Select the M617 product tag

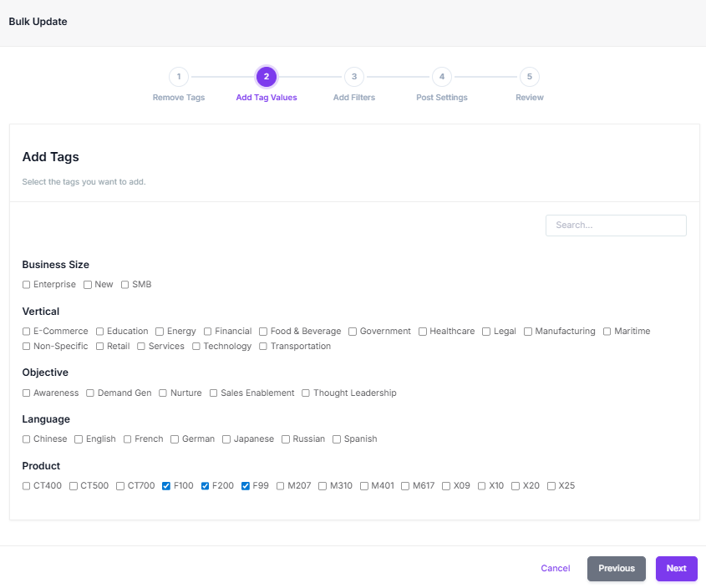[405, 486]
